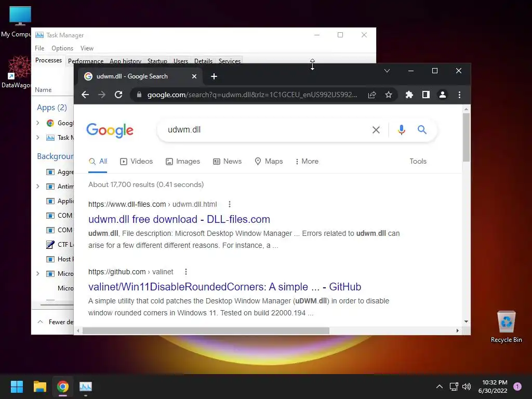The height and width of the screenshot is (399, 532).
Task: Click Chrome horizontal scrollbar thumb
Action: 206,330
